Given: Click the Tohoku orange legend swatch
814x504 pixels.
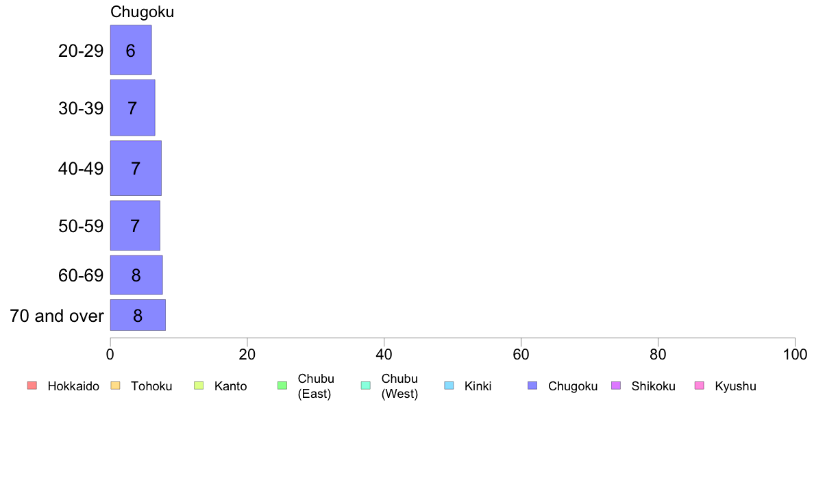Looking at the screenshot, I should [x=115, y=386].
